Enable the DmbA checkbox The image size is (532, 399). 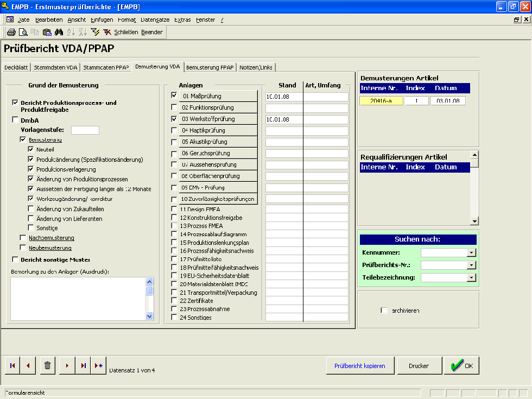pos(15,120)
